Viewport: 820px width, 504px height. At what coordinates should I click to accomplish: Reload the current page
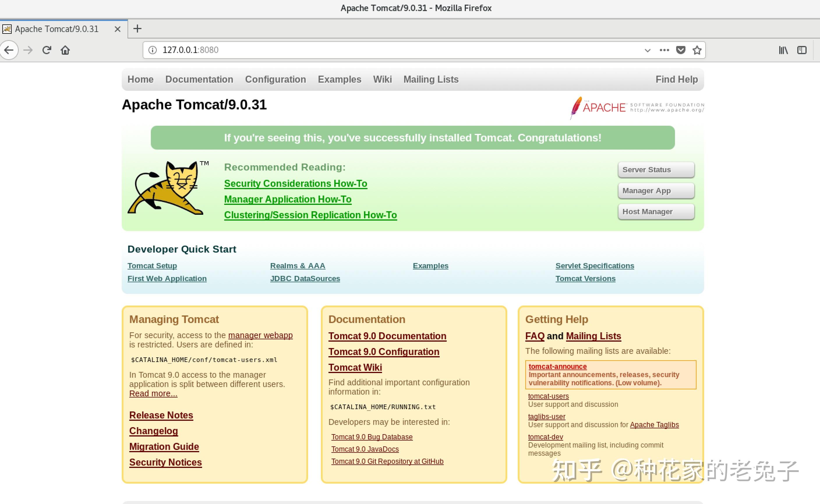pos(47,50)
